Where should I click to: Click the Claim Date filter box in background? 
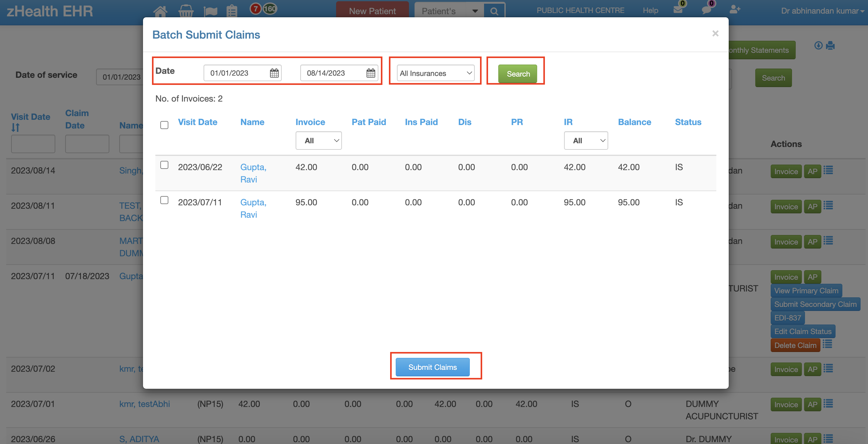(87, 144)
